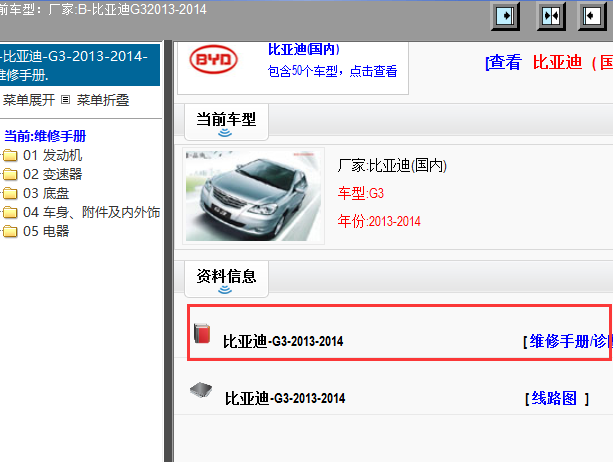Click the gray chip icon for wiring diagram
613x462 pixels.
point(201,390)
